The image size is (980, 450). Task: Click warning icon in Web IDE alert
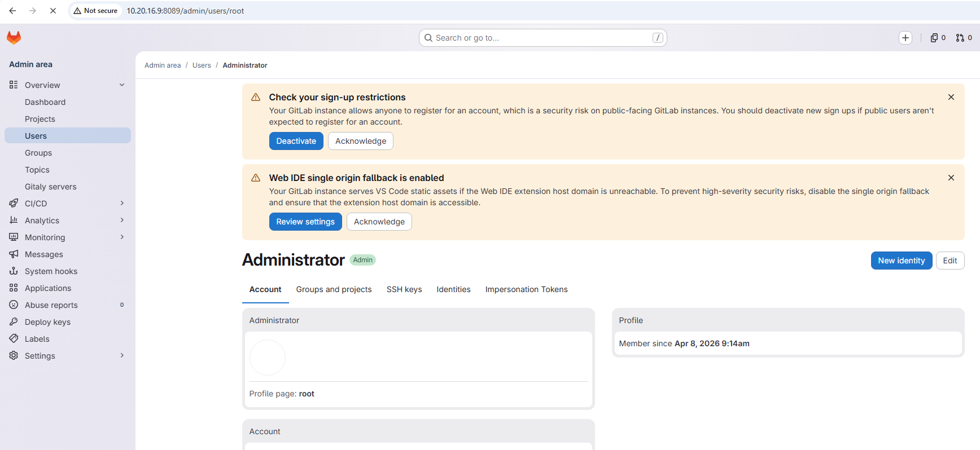coord(256,178)
